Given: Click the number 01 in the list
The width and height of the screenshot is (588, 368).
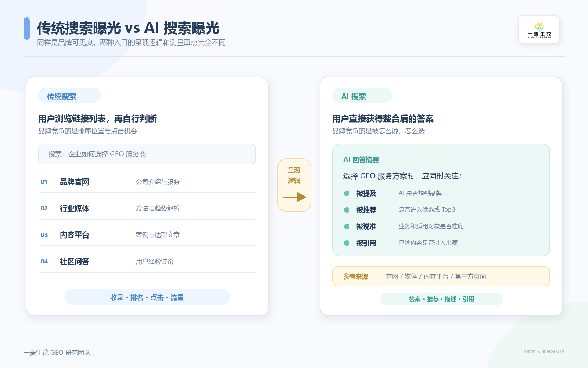Looking at the screenshot, I should (44, 182).
